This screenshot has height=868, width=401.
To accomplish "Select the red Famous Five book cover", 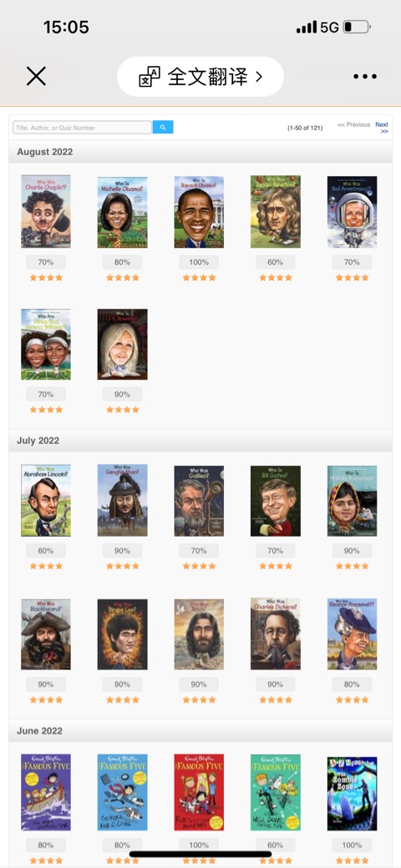I will [x=199, y=792].
